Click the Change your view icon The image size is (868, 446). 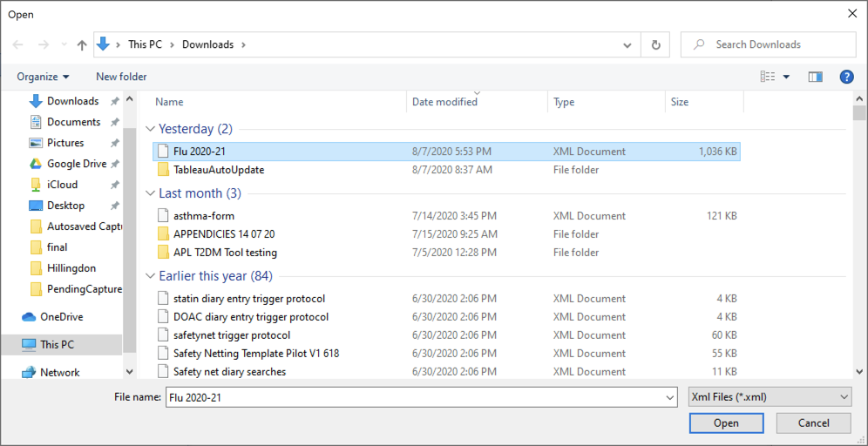(768, 77)
